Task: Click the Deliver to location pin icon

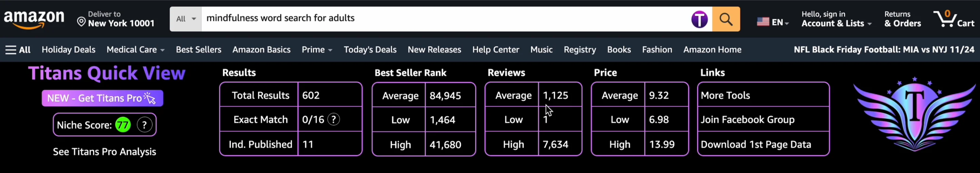Action: 81,22
